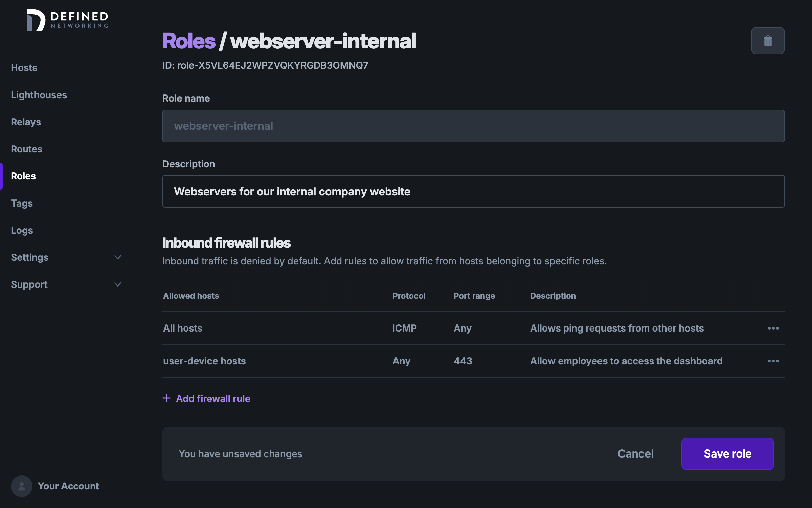Open the Routes section
The height and width of the screenshot is (508, 812).
click(26, 149)
